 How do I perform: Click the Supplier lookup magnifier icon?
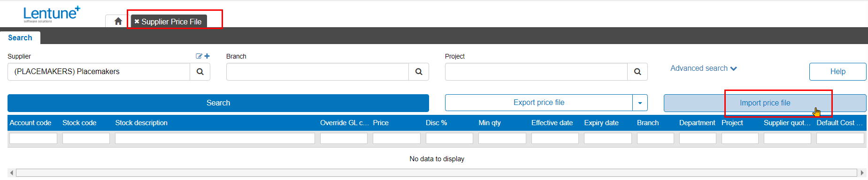[200, 72]
